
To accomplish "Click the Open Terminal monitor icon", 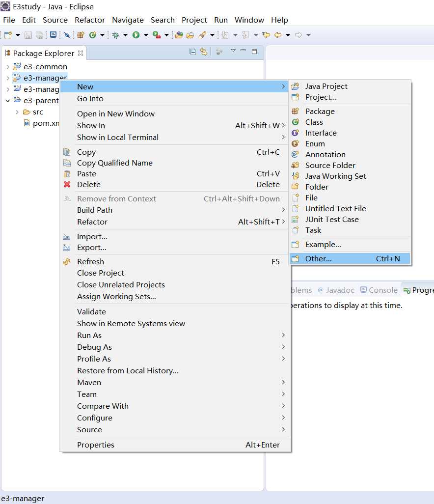I will click(54, 35).
